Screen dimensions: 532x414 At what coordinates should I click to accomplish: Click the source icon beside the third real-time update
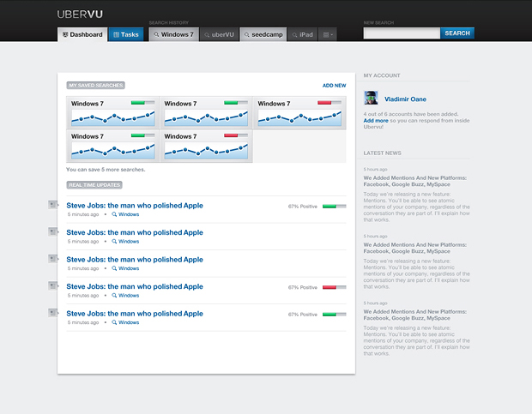click(x=52, y=259)
